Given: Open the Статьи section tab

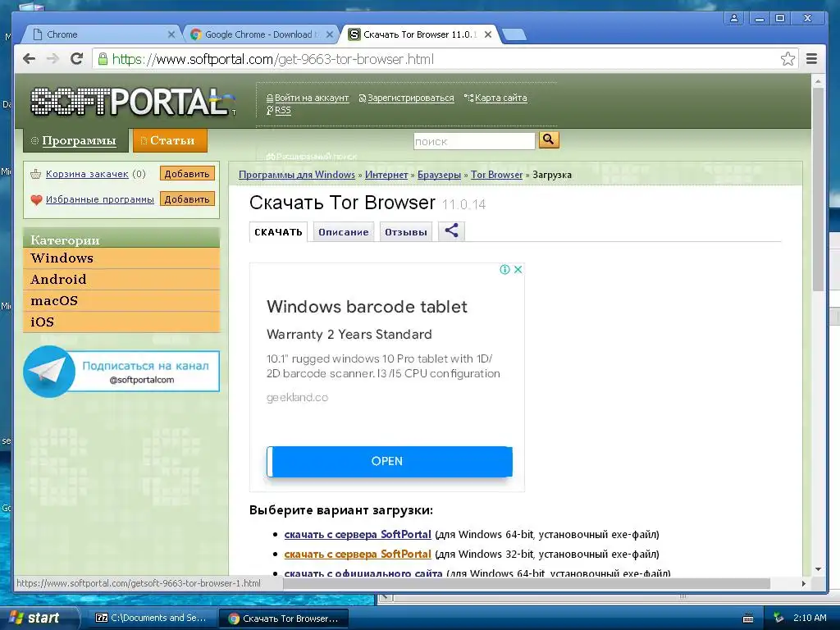Looking at the screenshot, I should coord(170,140).
